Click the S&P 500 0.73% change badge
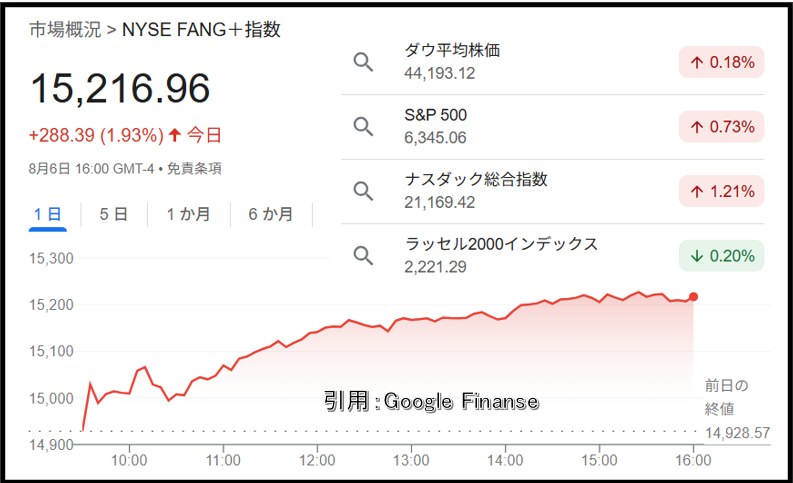Image resolution: width=793 pixels, height=483 pixels. point(721,126)
